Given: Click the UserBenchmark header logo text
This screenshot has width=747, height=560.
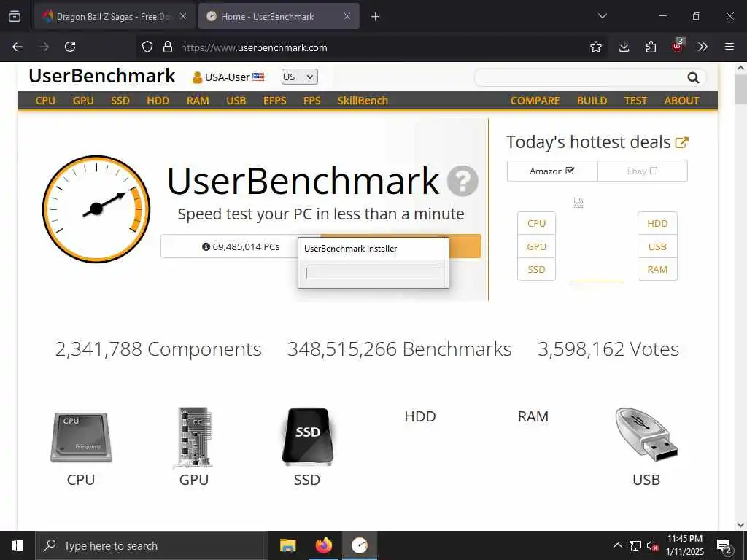Looking at the screenshot, I should pyautogui.click(x=102, y=76).
